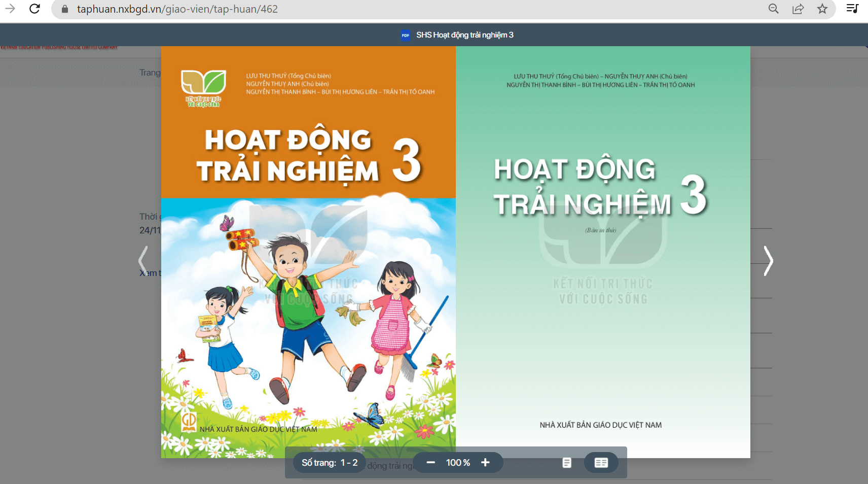Zoom out with the minus button
Screen dimensions: 868x484
430,463
